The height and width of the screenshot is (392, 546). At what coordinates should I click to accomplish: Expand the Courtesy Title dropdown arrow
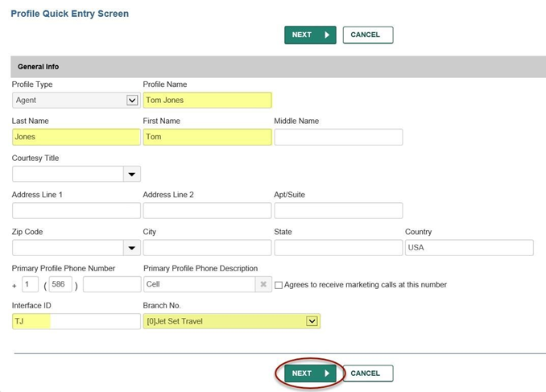pyautogui.click(x=131, y=174)
